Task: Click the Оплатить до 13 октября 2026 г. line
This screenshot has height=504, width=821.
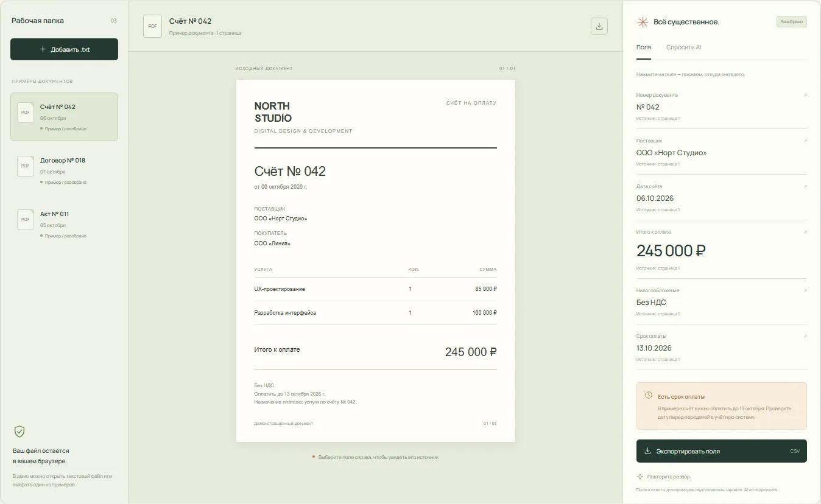Action: (x=289, y=394)
